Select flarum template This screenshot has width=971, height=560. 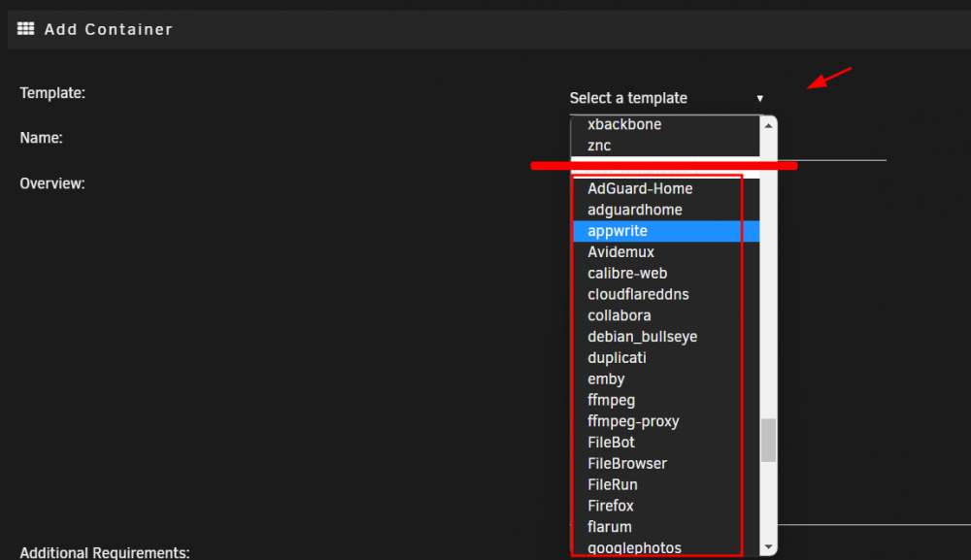(x=665, y=527)
